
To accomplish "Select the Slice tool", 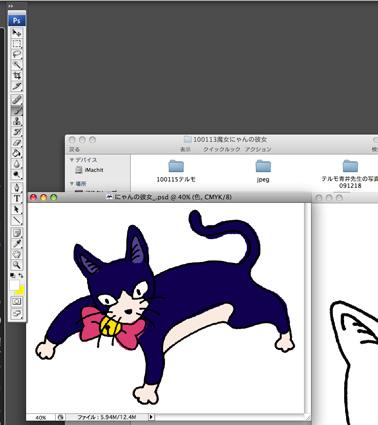I will tap(16, 86).
